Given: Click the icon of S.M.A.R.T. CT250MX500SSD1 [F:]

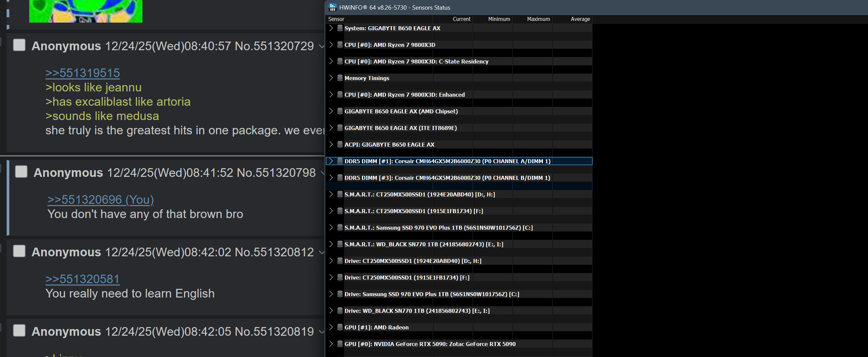Looking at the screenshot, I should click(340, 211).
